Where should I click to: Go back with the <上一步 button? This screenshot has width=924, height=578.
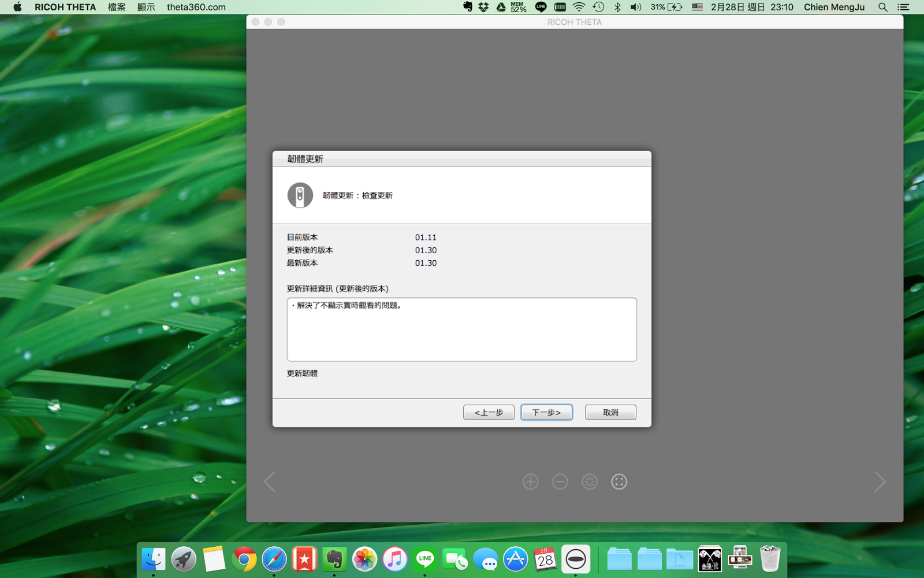pyautogui.click(x=489, y=412)
